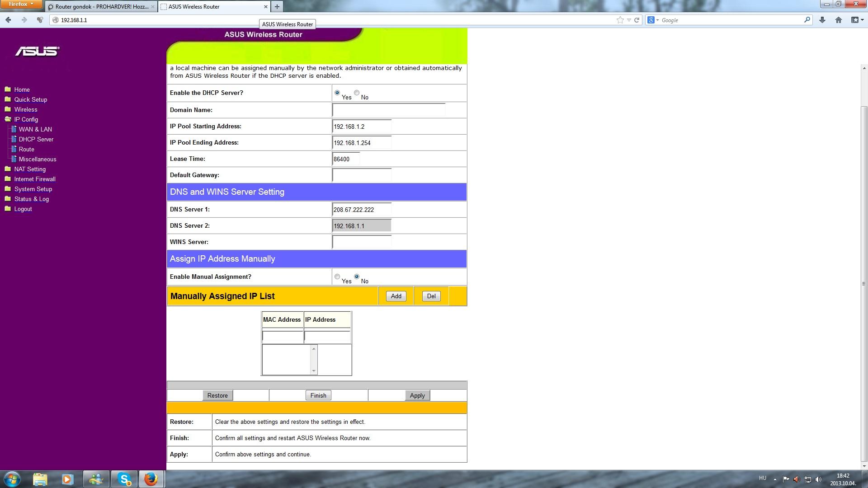Select No for Enable the DHCP Server
868x488 pixels.
click(x=357, y=93)
